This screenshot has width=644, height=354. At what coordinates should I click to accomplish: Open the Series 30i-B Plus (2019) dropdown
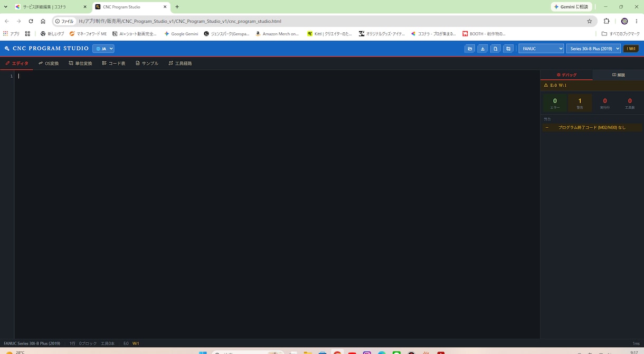(593, 49)
